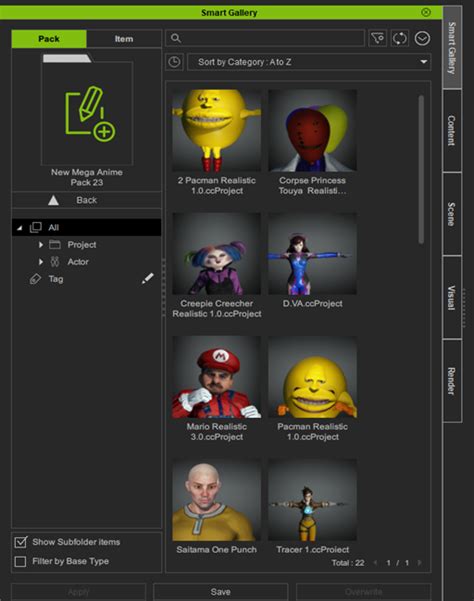
Task: Toggle Filter by Base Type checkbox
Action: [20, 562]
